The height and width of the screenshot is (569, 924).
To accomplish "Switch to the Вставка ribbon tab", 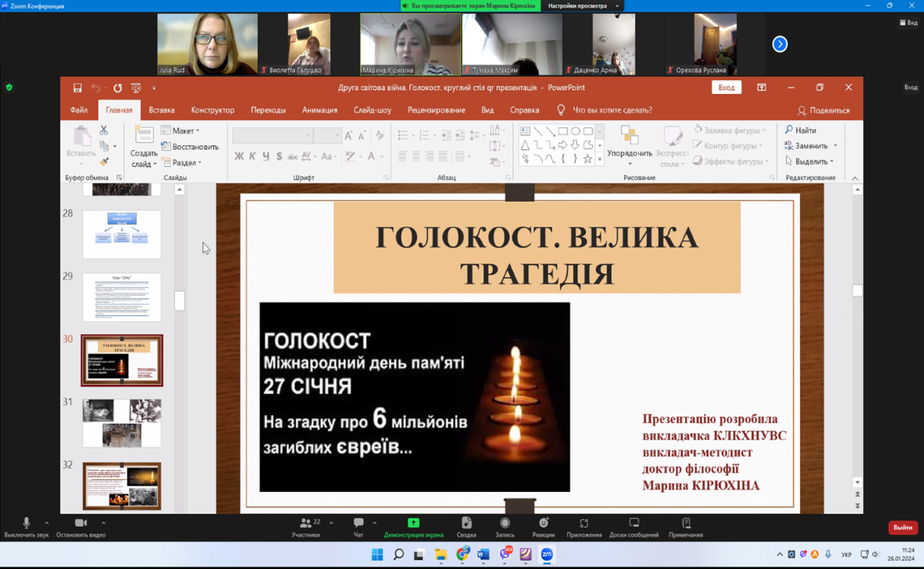I will [x=162, y=110].
